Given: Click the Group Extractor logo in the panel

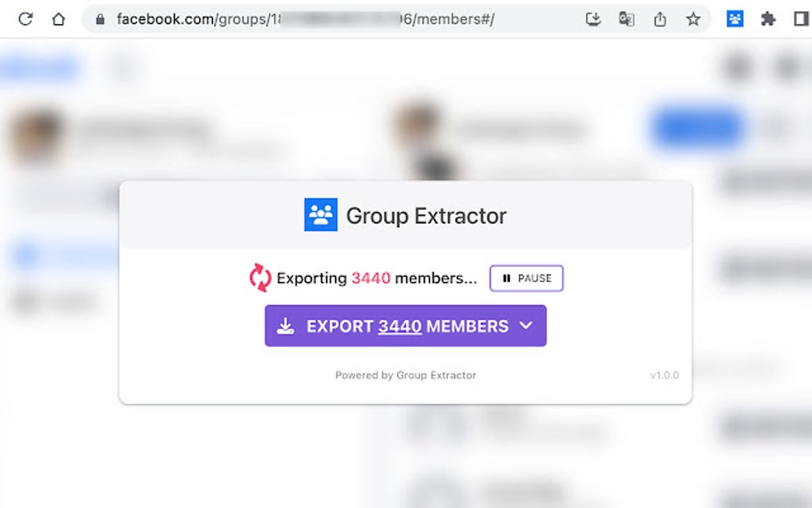Looking at the screenshot, I should coord(321,214).
